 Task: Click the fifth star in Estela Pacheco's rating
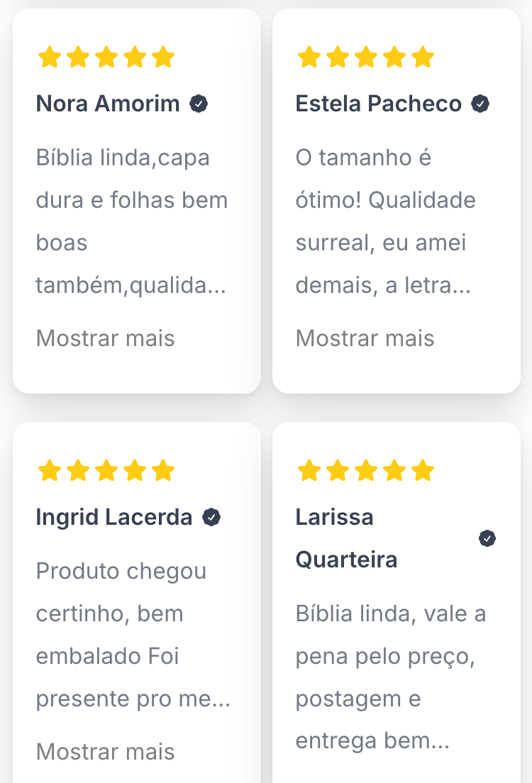423,57
